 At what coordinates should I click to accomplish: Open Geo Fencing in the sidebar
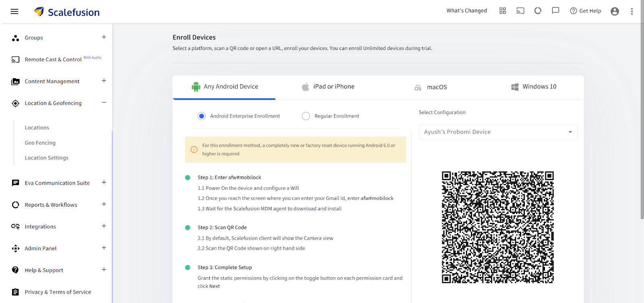(40, 143)
